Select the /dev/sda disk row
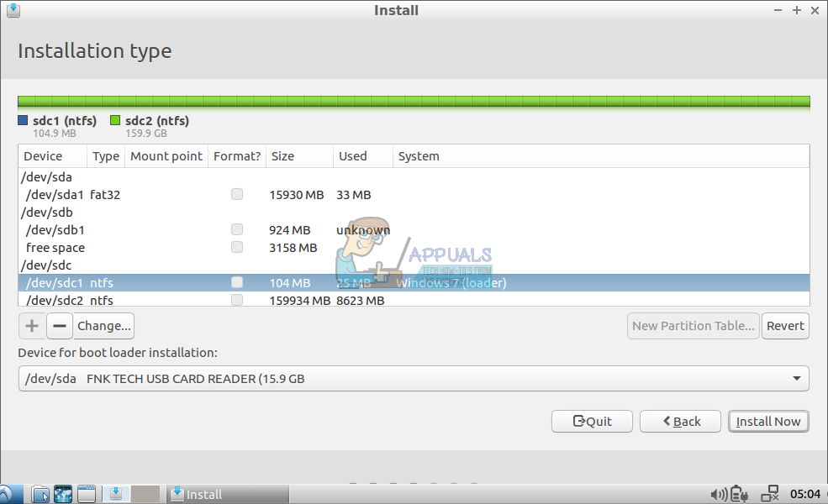828x504 pixels. point(414,176)
